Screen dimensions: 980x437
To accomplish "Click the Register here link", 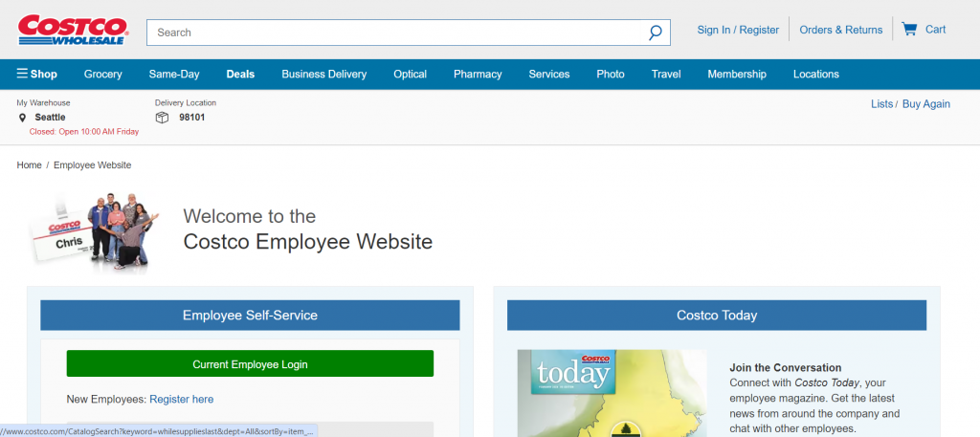I will coord(181,399).
